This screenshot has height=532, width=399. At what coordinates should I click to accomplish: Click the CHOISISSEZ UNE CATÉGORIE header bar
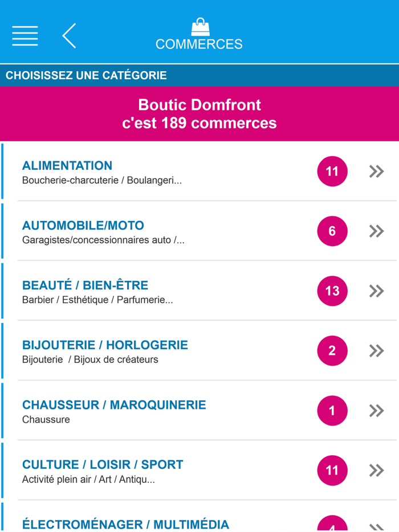click(x=199, y=75)
